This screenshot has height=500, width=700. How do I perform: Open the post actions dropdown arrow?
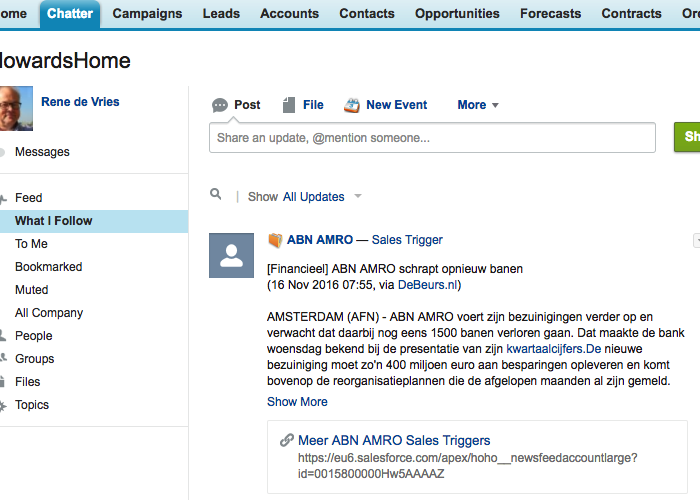(696, 240)
